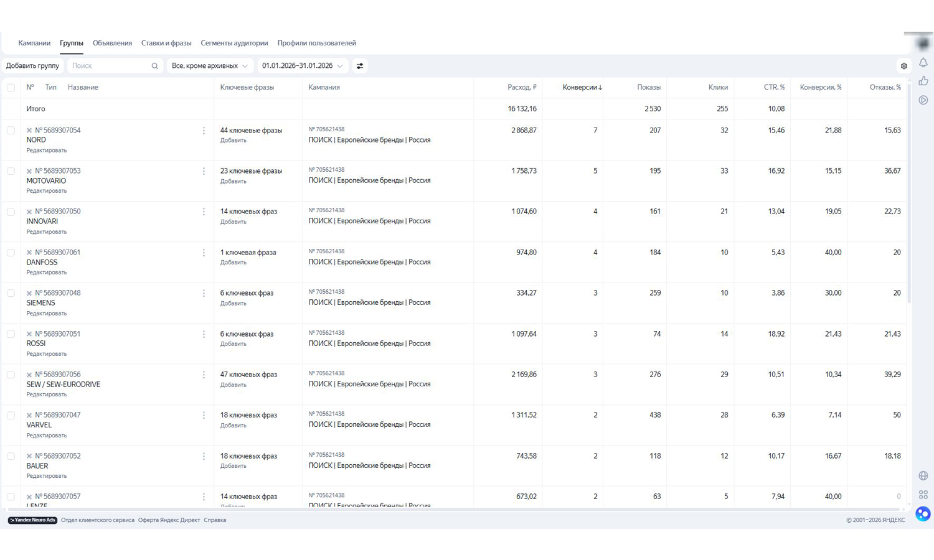Click into the Поиск search field

click(x=115, y=66)
